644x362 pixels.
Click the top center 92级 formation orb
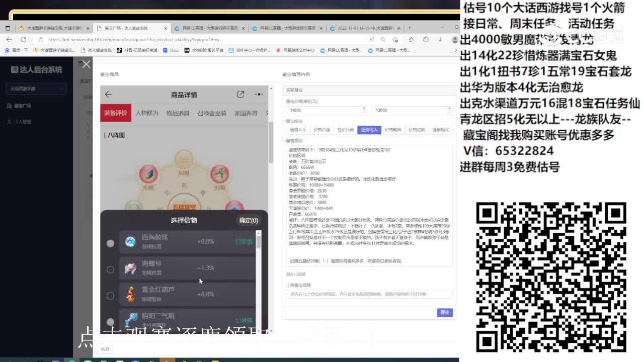[183, 160]
